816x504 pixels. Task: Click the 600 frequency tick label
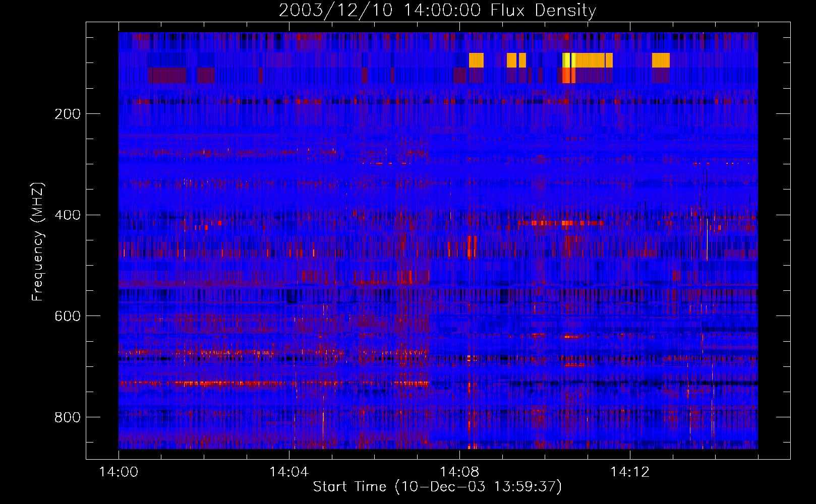pyautogui.click(x=68, y=316)
